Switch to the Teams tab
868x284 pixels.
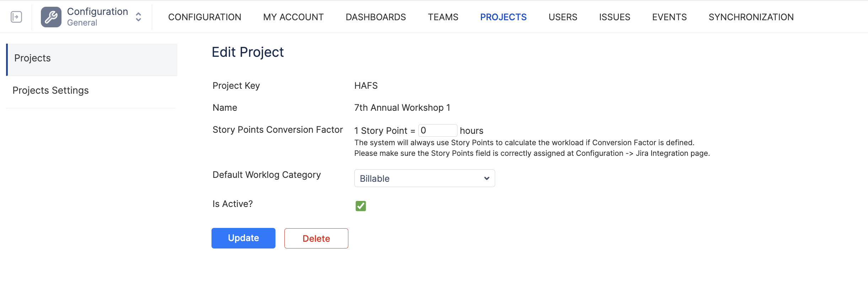point(443,17)
